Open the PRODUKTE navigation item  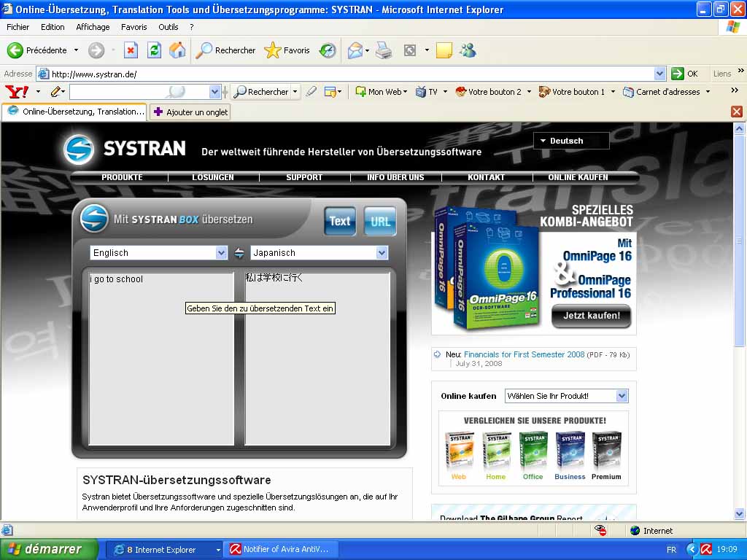122,177
